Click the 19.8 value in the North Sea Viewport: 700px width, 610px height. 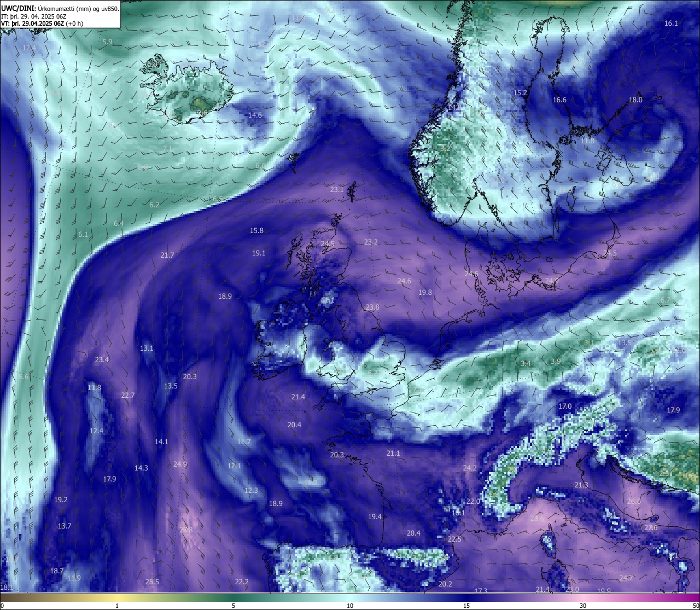tap(425, 293)
